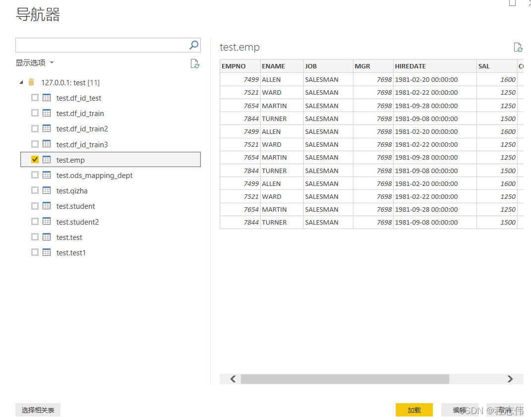
Task: Click the 加载 button
Action: (x=414, y=410)
